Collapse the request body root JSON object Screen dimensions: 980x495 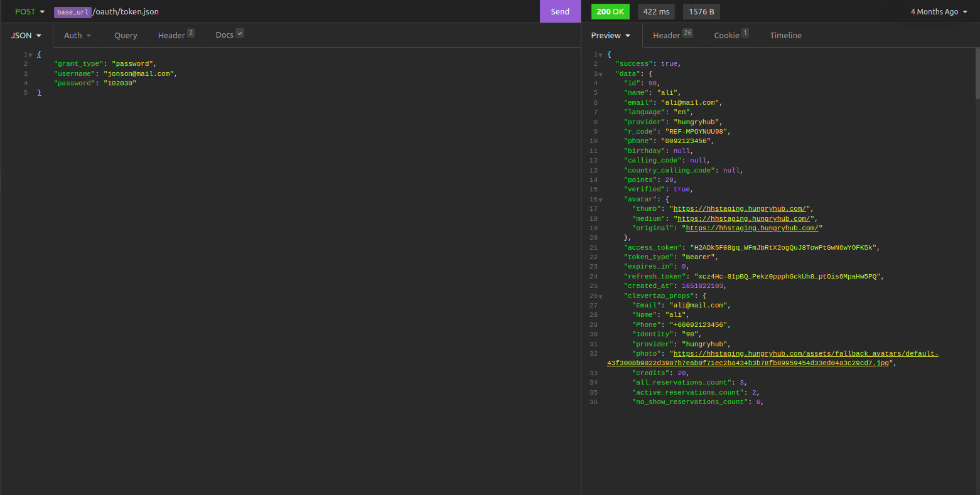[30, 55]
